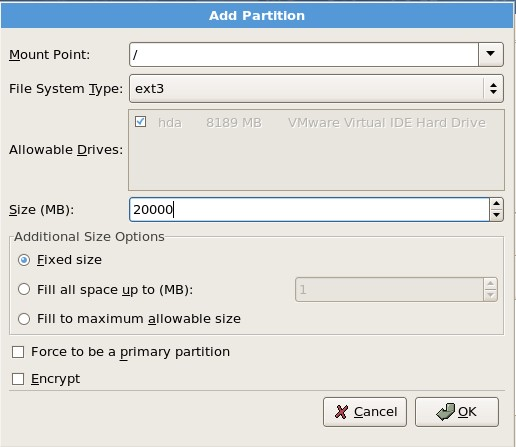Select Fill all space up to (MB)
Image resolution: width=516 pixels, height=447 pixels.
click(x=24, y=289)
